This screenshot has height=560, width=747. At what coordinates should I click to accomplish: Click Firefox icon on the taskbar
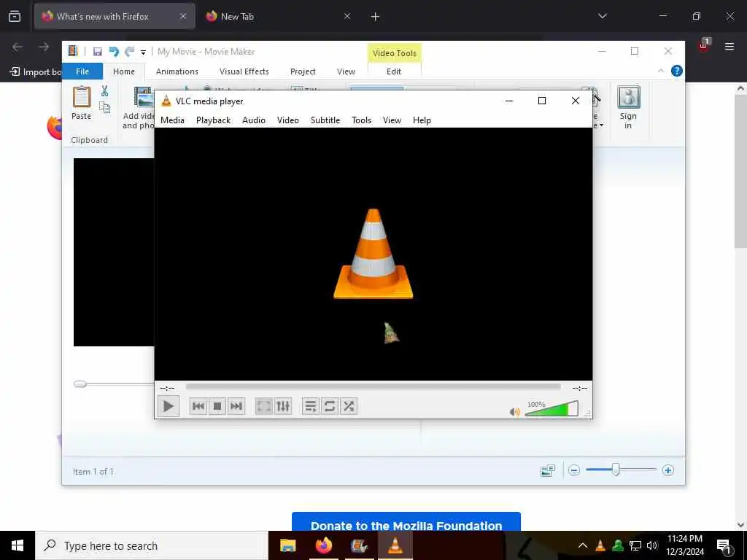coord(323,545)
